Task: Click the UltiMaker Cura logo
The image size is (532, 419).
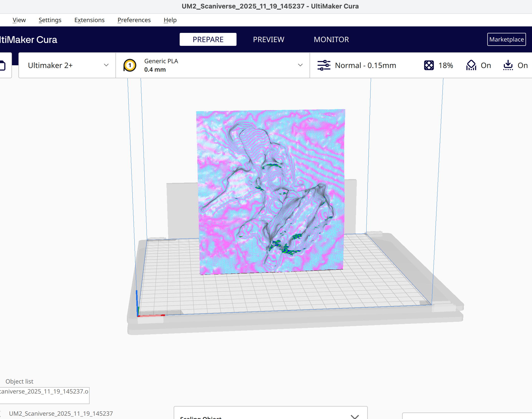Action: click(x=29, y=39)
